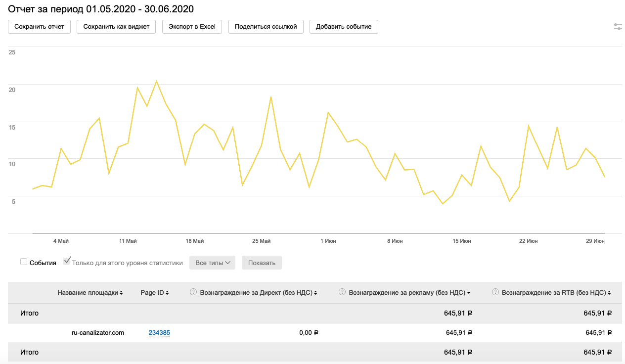Sort table by Page ID column

[167, 293]
